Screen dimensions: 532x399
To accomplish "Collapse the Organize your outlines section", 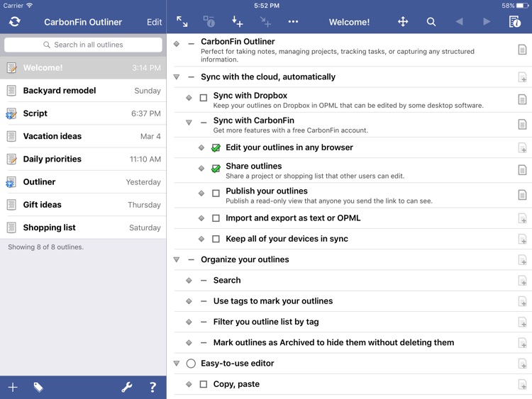I will click(177, 259).
